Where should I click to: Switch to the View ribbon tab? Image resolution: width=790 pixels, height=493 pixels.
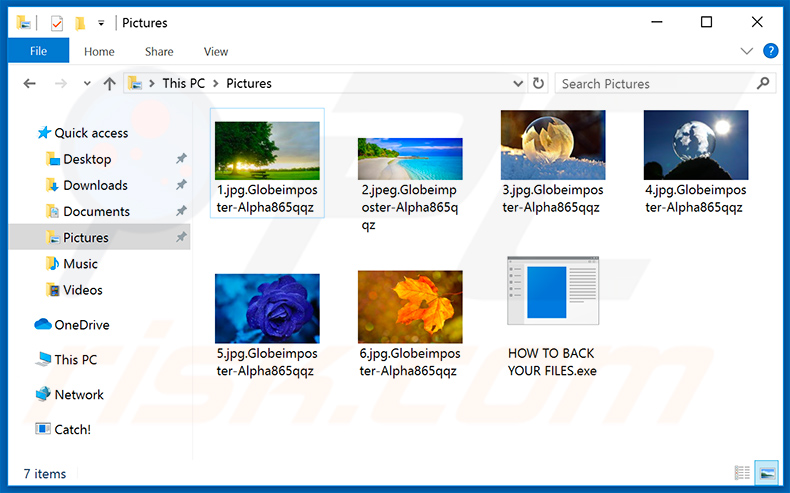(x=216, y=51)
